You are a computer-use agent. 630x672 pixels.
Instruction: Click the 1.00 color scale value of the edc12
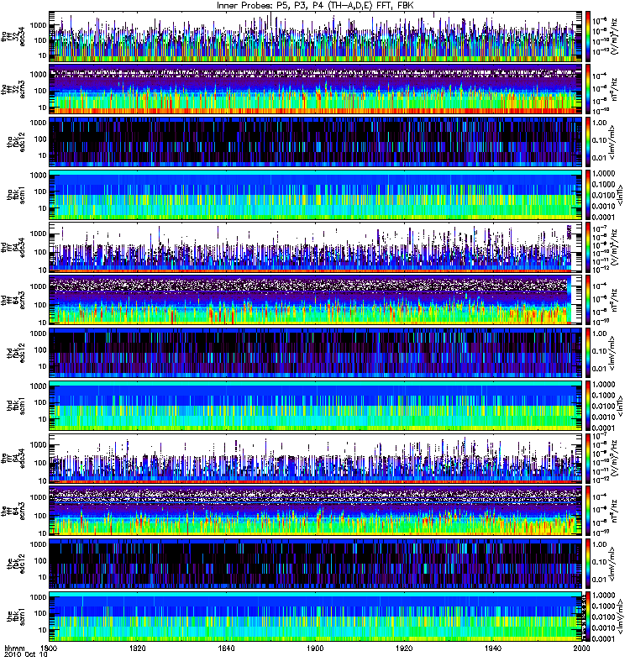600,544
